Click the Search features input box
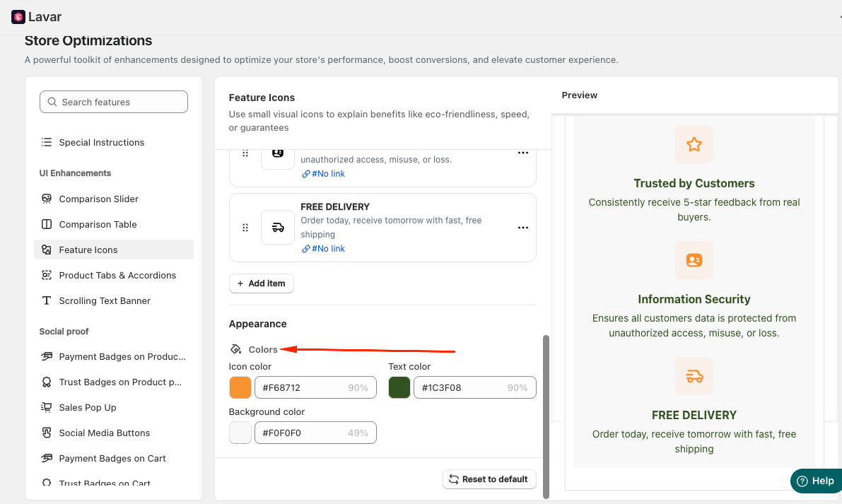Viewport: 842px width, 504px height. click(x=114, y=102)
